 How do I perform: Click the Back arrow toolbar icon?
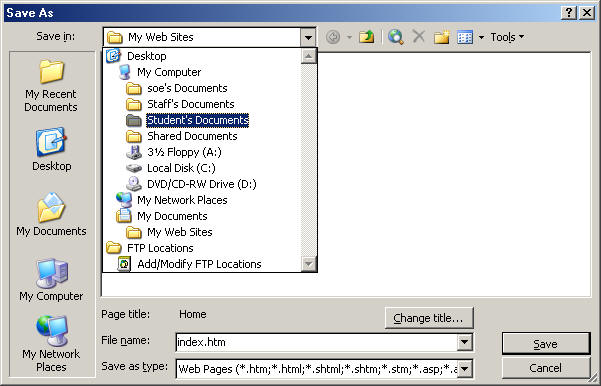333,37
